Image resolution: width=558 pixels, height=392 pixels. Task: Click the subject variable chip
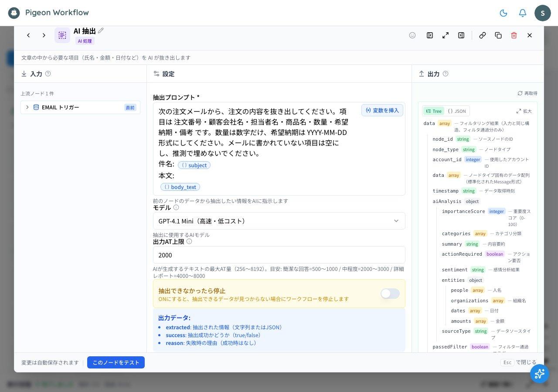[x=194, y=165]
